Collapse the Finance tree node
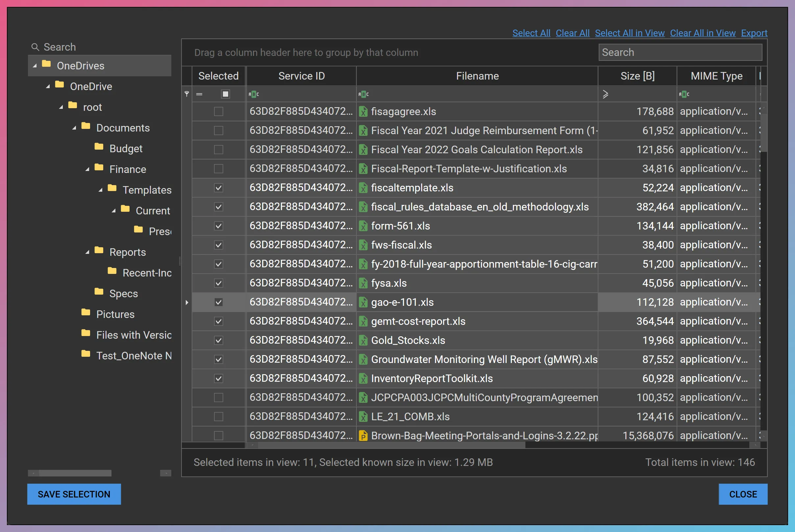Viewport: 795px width, 532px height. point(87,169)
